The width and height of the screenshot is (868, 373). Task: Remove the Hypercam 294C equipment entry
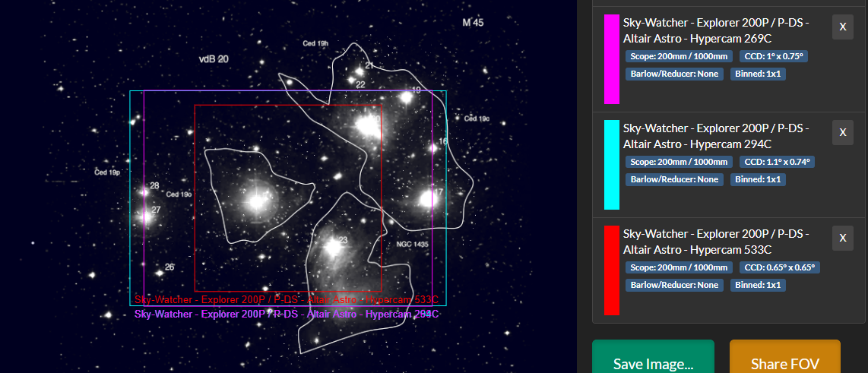coord(842,133)
